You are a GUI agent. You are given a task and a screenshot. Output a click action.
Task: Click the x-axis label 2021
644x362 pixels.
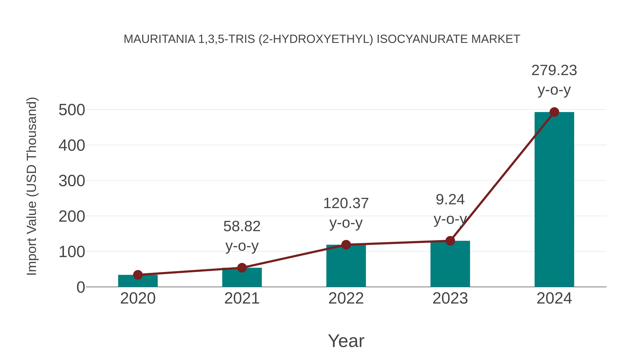coord(242,298)
